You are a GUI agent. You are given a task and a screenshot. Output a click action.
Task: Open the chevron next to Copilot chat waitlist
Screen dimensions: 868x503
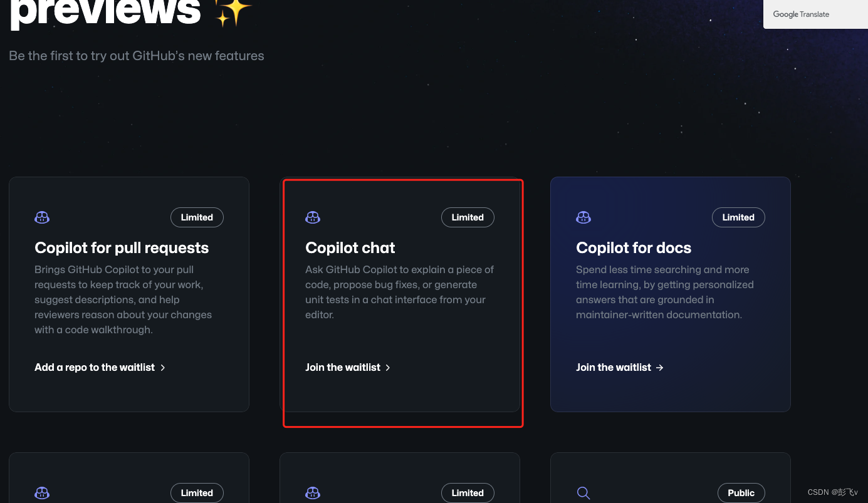388,368
